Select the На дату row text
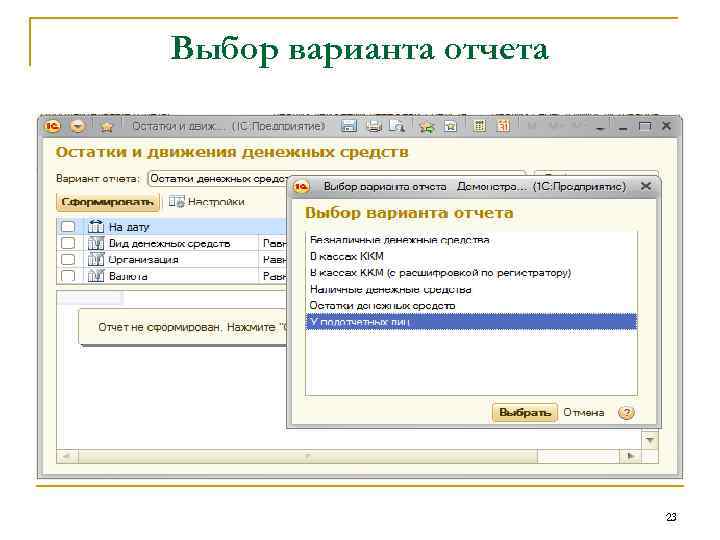 pyautogui.click(x=129, y=227)
